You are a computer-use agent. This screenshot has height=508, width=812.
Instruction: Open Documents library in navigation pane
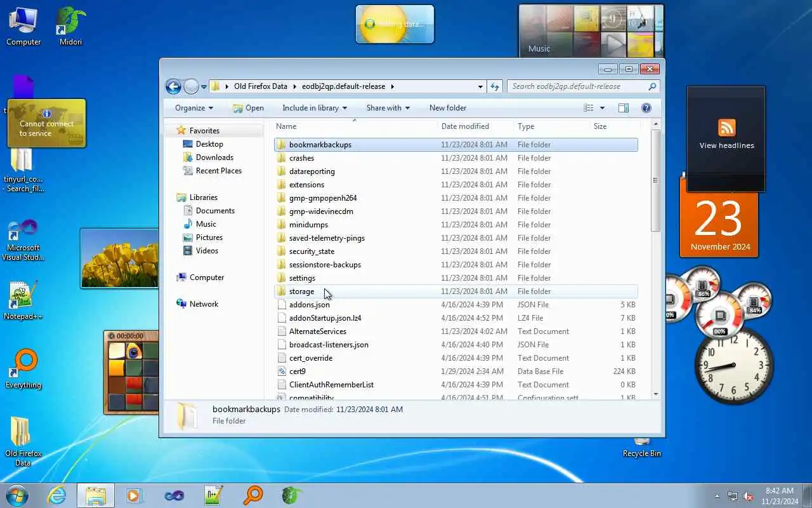pos(215,211)
